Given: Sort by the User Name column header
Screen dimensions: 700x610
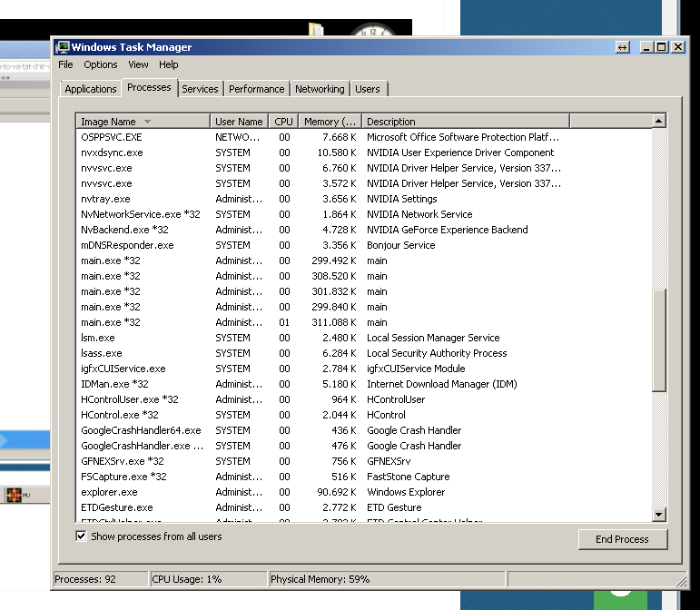Looking at the screenshot, I should [x=240, y=122].
